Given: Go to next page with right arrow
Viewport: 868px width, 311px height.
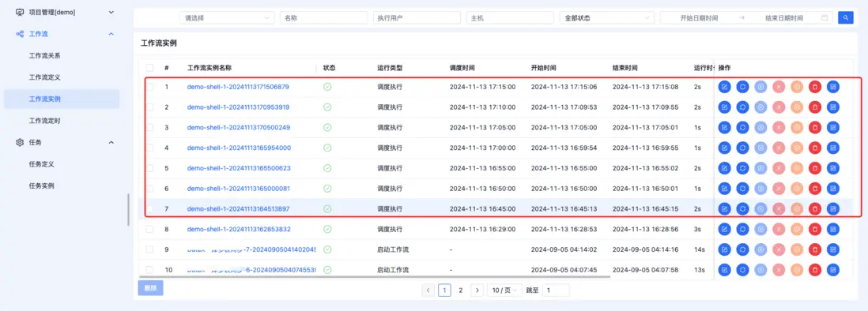Looking at the screenshot, I should 478,290.
